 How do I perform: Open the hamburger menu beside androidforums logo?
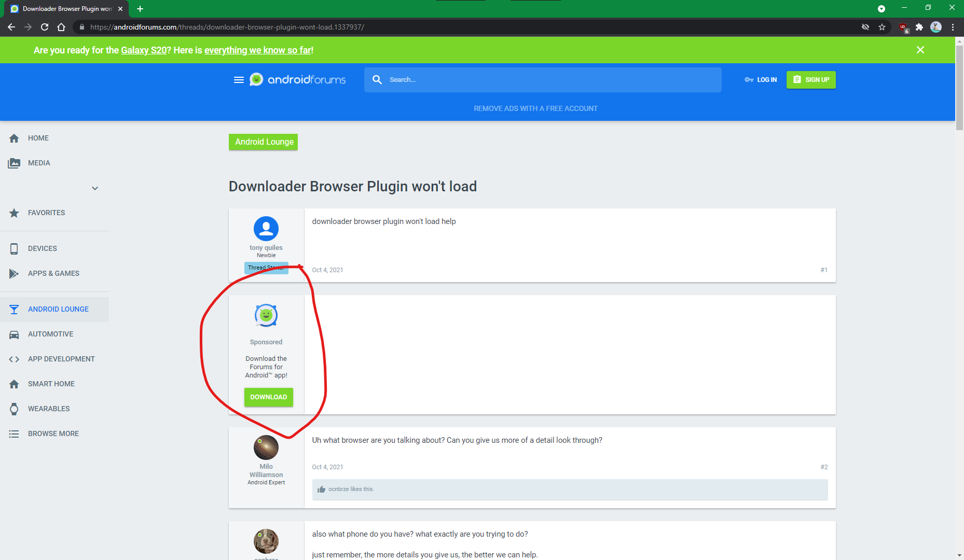pos(239,80)
